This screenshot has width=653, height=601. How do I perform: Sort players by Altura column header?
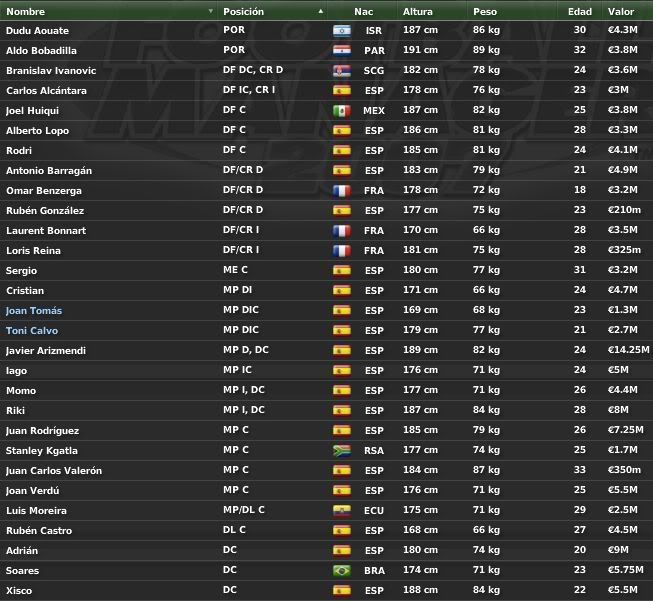(x=418, y=12)
